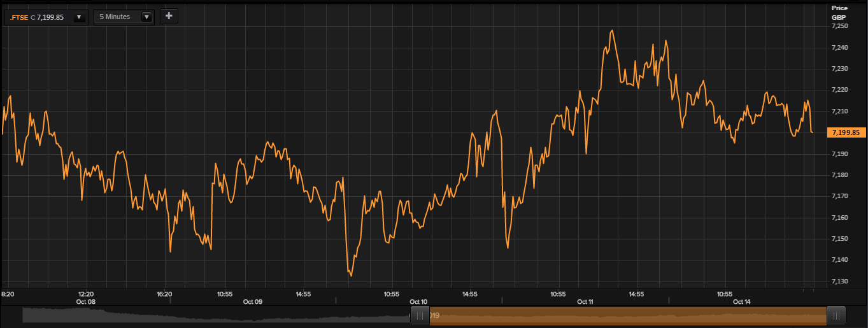Click the Oct 09 date label
Image resolution: width=868 pixels, height=328 pixels.
[x=252, y=302]
